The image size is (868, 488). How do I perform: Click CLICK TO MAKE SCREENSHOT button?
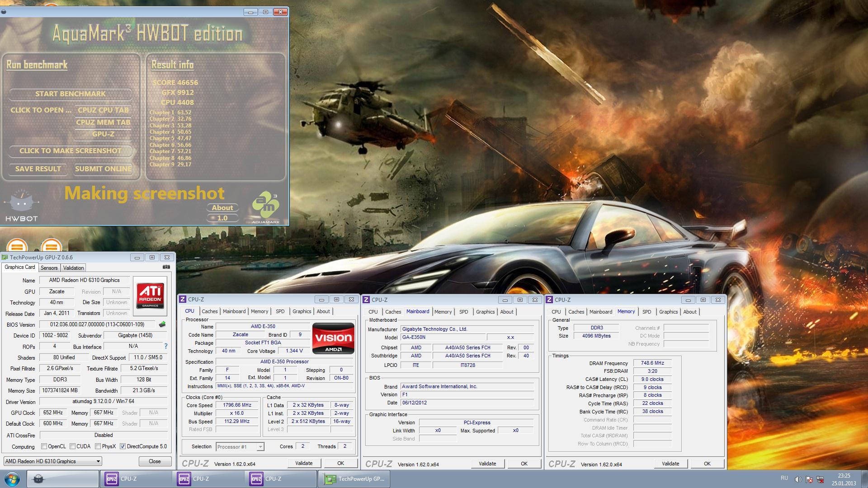pyautogui.click(x=71, y=151)
